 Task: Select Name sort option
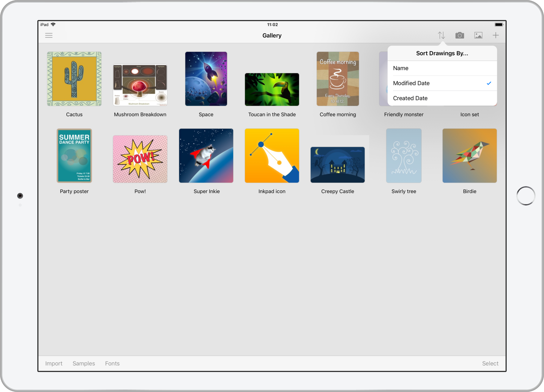(441, 68)
